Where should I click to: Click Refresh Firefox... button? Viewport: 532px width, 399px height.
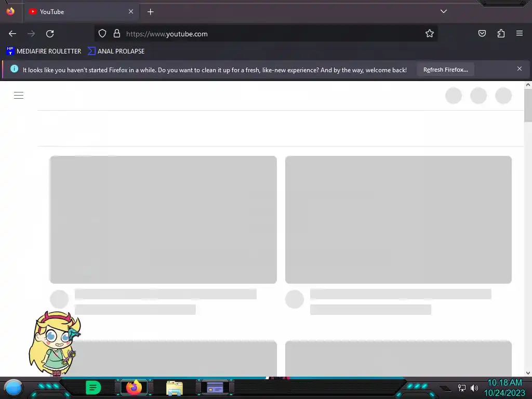tap(445, 70)
